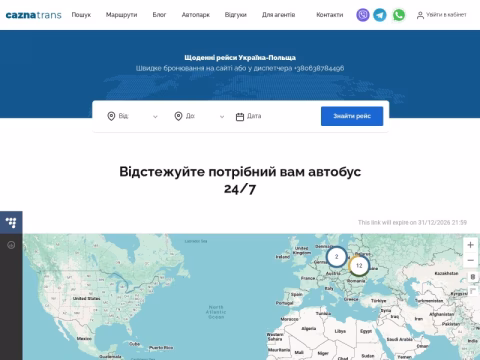Click the user account icon
480x360 pixels.
(420, 15)
